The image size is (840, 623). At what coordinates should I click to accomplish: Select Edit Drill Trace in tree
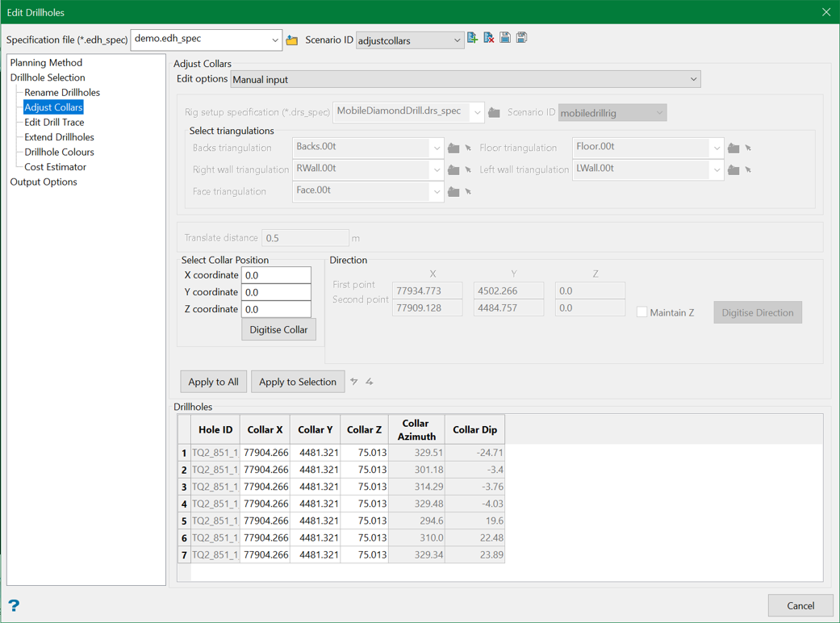54,122
